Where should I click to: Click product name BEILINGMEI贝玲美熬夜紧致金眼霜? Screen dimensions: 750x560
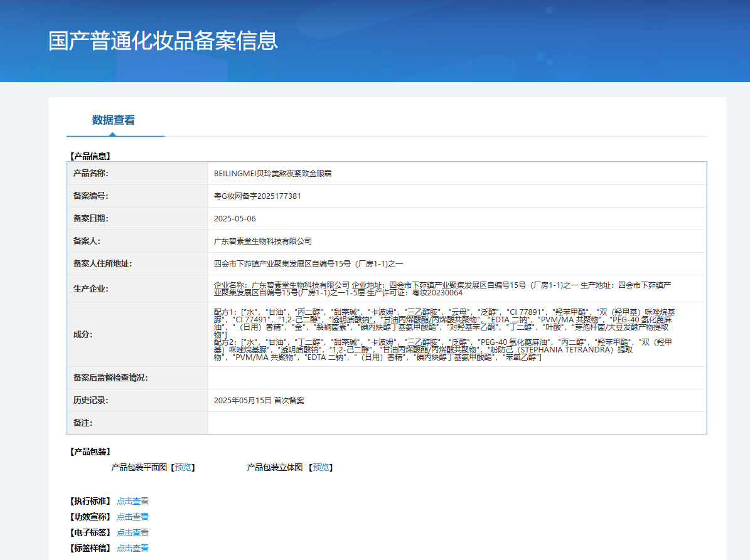click(x=272, y=174)
